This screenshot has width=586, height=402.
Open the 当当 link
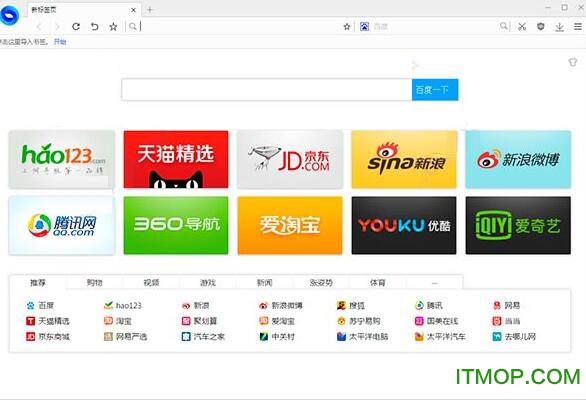tap(506, 321)
